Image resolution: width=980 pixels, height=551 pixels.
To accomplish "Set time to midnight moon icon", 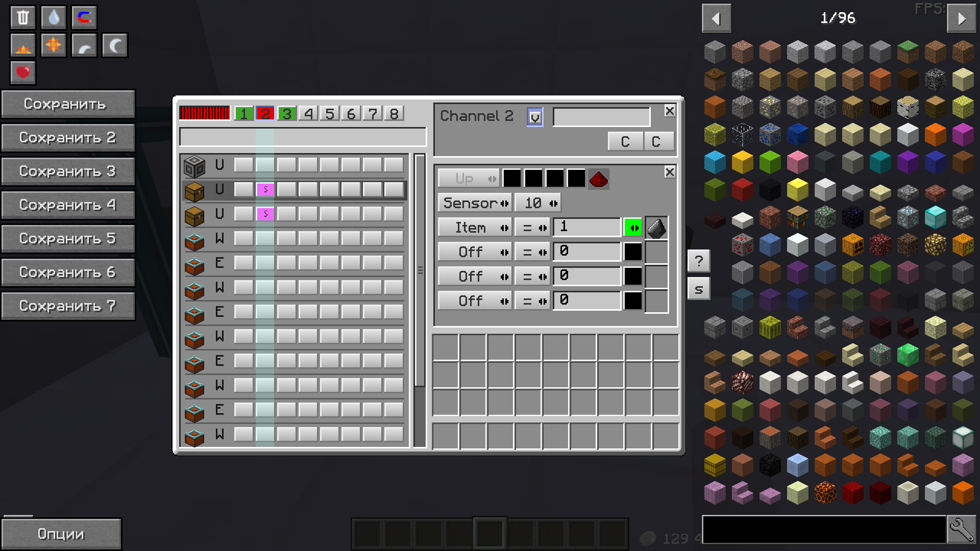I will (115, 46).
